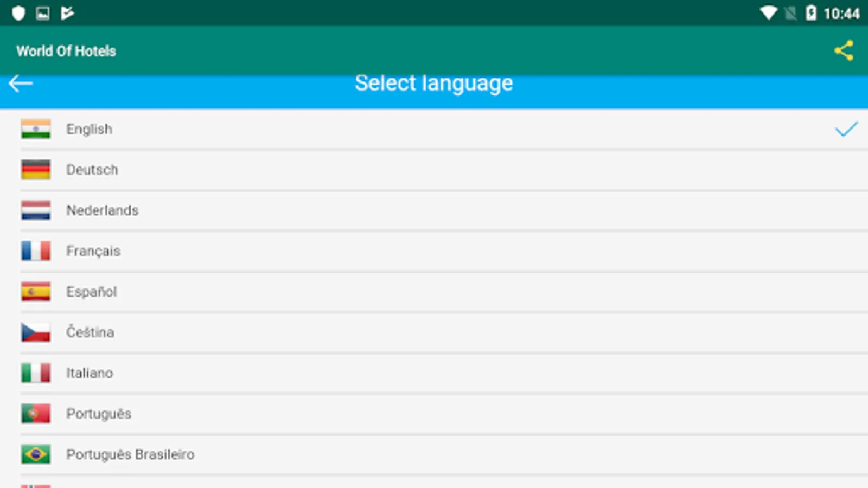The width and height of the screenshot is (868, 488).
Task: Open the Wi-Fi status icon
Action: (768, 13)
